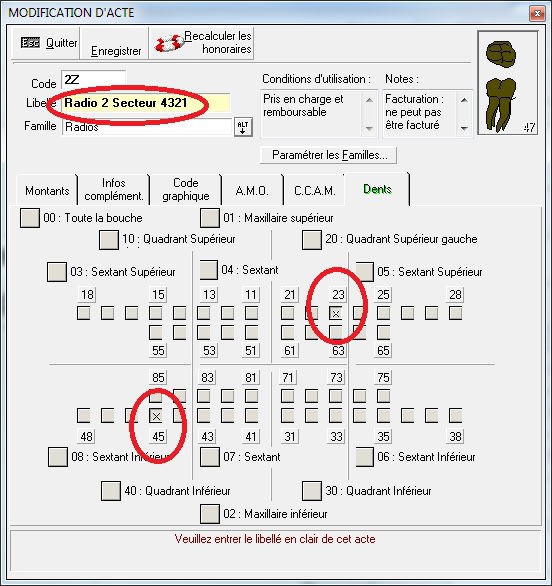Switch to the Montants tab
Viewport: 552px width, 586px height.
tap(47, 191)
